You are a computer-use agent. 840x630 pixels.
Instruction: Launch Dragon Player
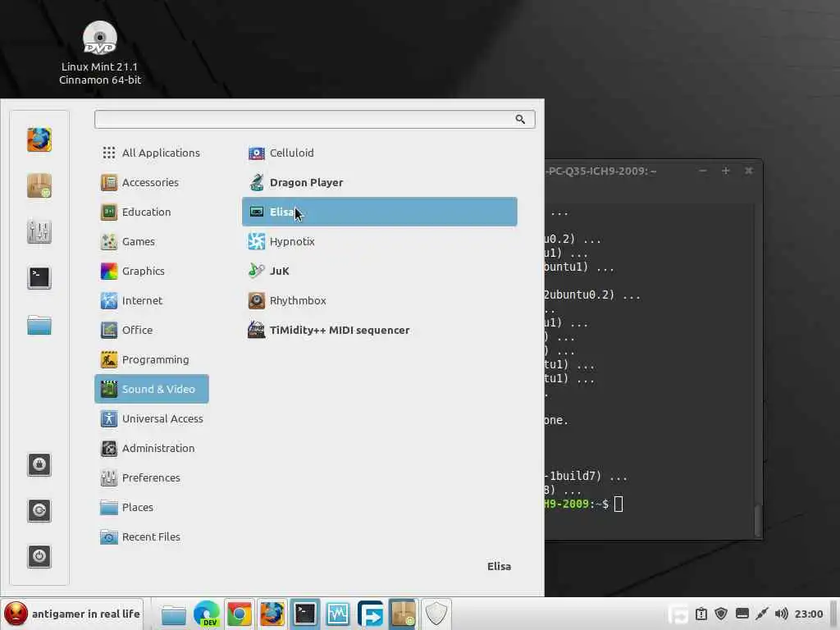379,182
